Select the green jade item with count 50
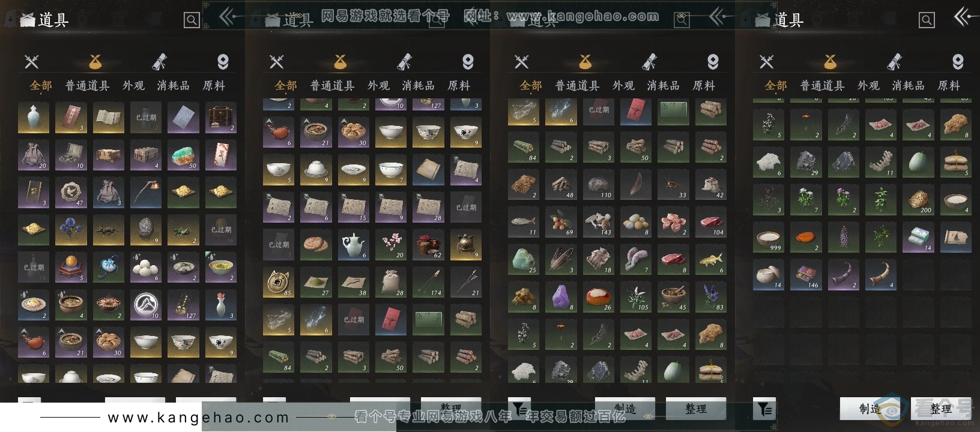The image size is (980, 432). 183,155
